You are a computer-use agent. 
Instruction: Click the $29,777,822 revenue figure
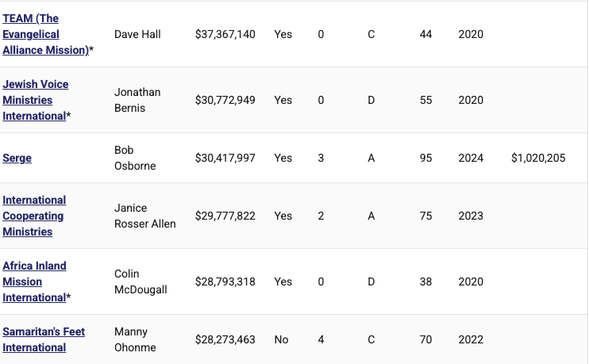point(225,216)
